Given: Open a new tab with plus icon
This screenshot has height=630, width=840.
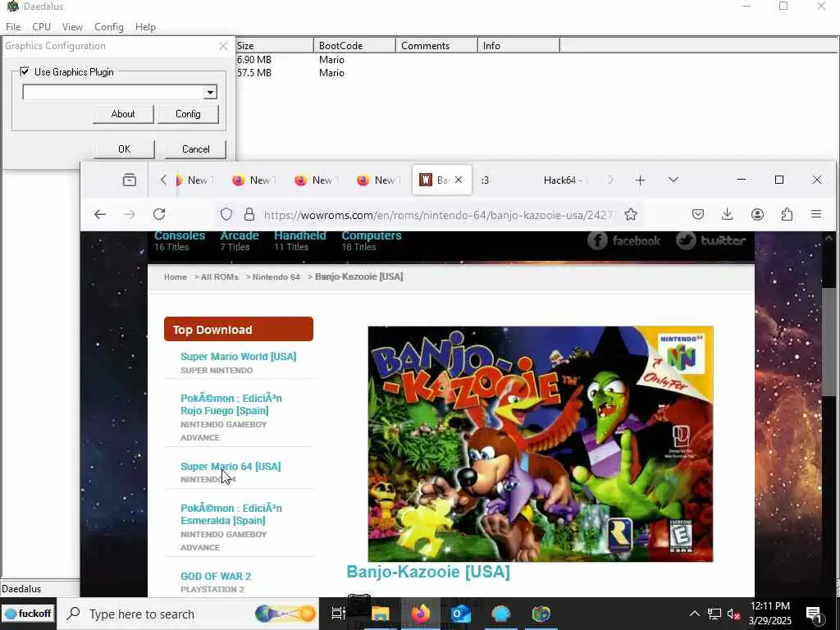Looking at the screenshot, I should [640, 180].
